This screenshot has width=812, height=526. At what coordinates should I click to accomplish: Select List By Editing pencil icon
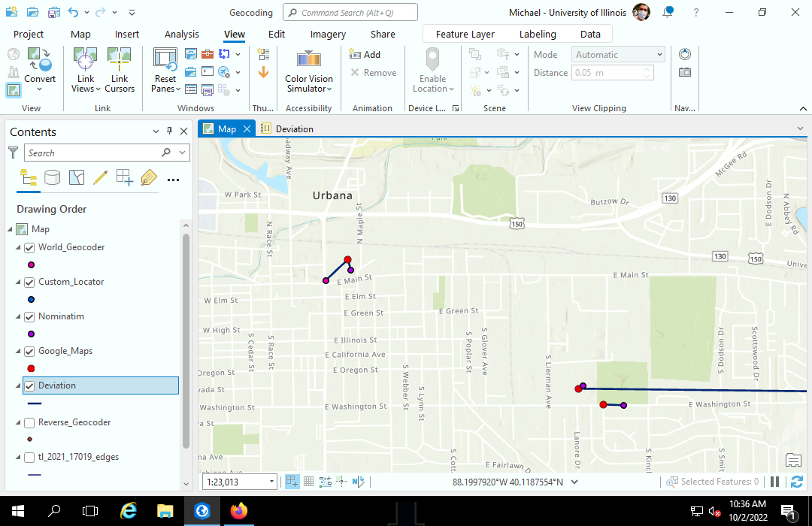click(100, 178)
